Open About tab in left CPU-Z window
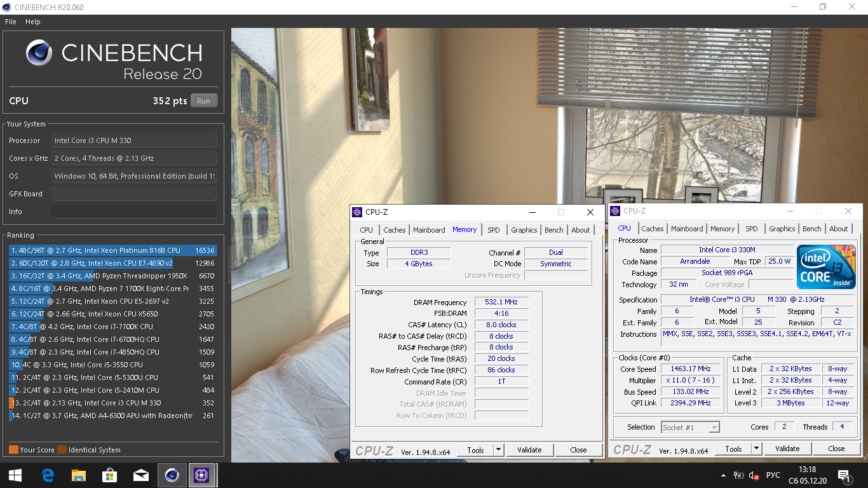This screenshot has height=488, width=868. [x=581, y=230]
